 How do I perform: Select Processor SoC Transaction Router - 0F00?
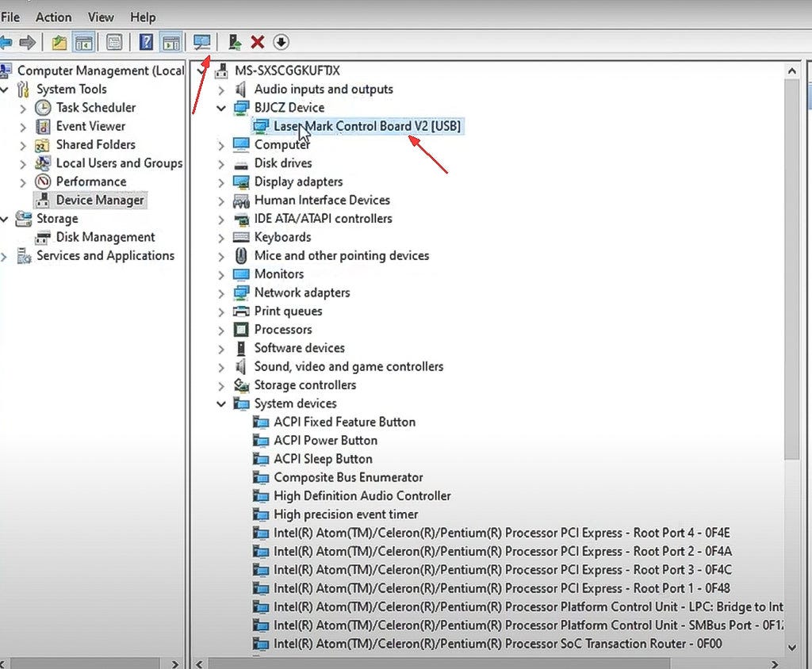pos(497,644)
